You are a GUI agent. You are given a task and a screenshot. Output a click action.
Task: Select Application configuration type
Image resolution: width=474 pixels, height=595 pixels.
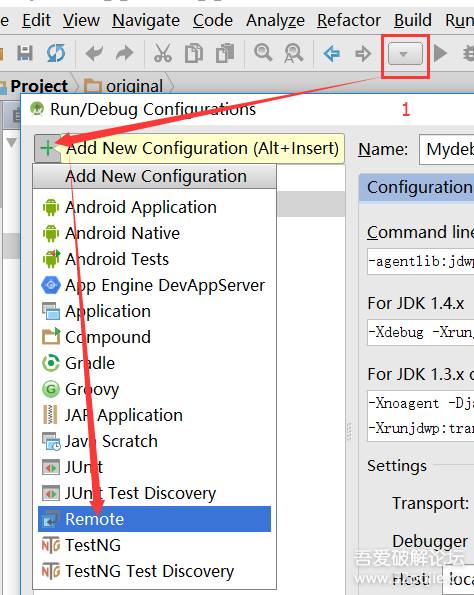[x=154, y=312]
